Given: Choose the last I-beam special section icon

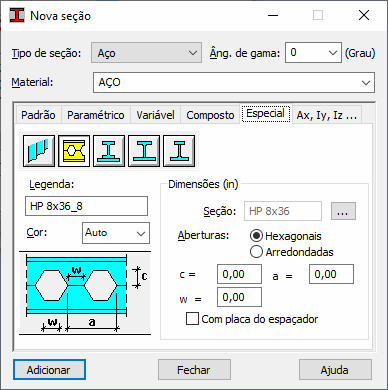Looking at the screenshot, I should (x=179, y=151).
